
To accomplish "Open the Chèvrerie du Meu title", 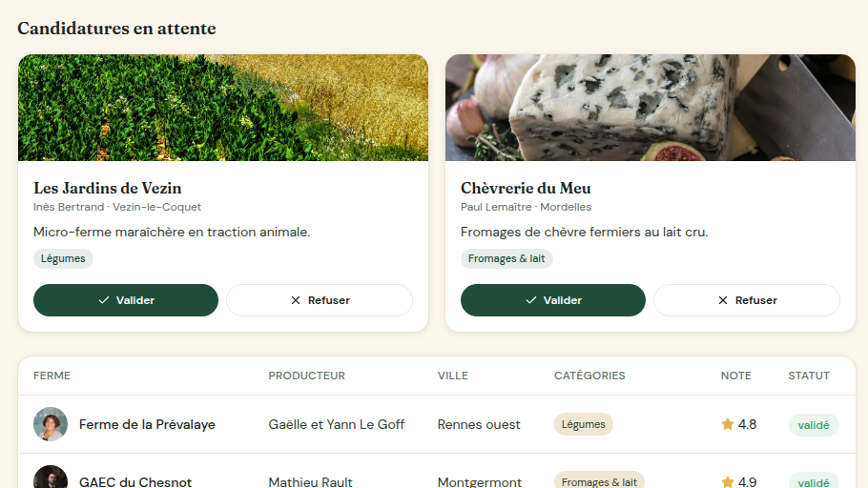I will click(x=526, y=188).
